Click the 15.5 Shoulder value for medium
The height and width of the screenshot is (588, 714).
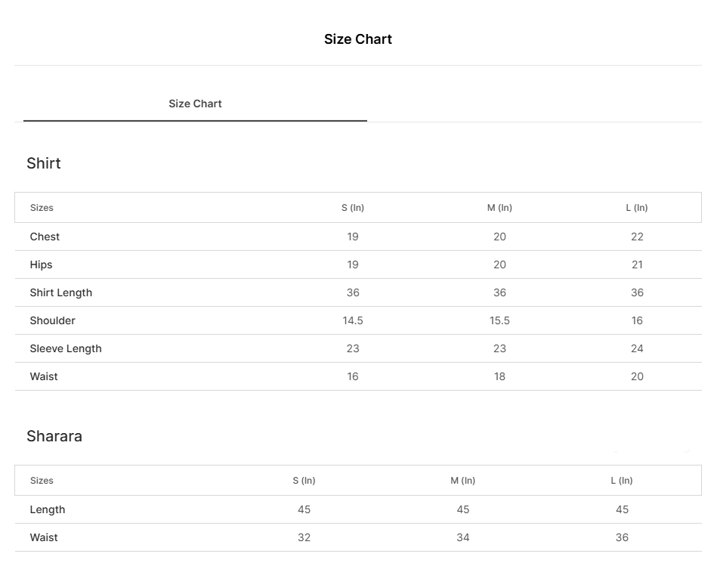click(499, 320)
